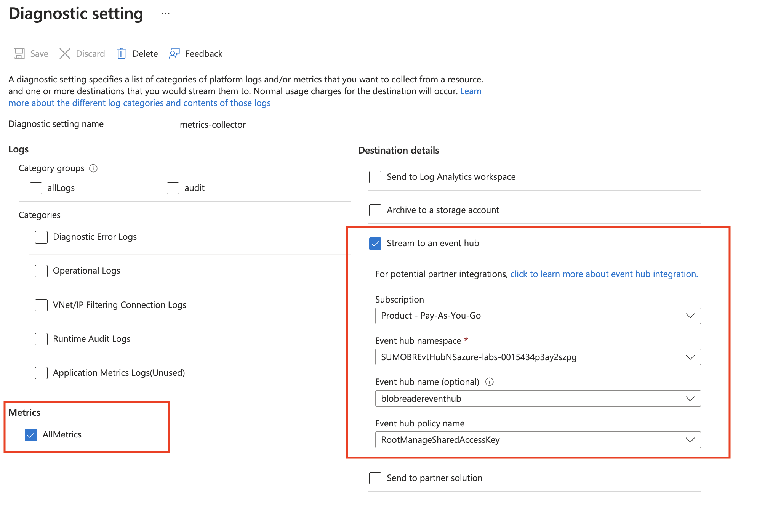765x532 pixels.
Task: Click the Delete trash can icon
Action: tap(122, 54)
